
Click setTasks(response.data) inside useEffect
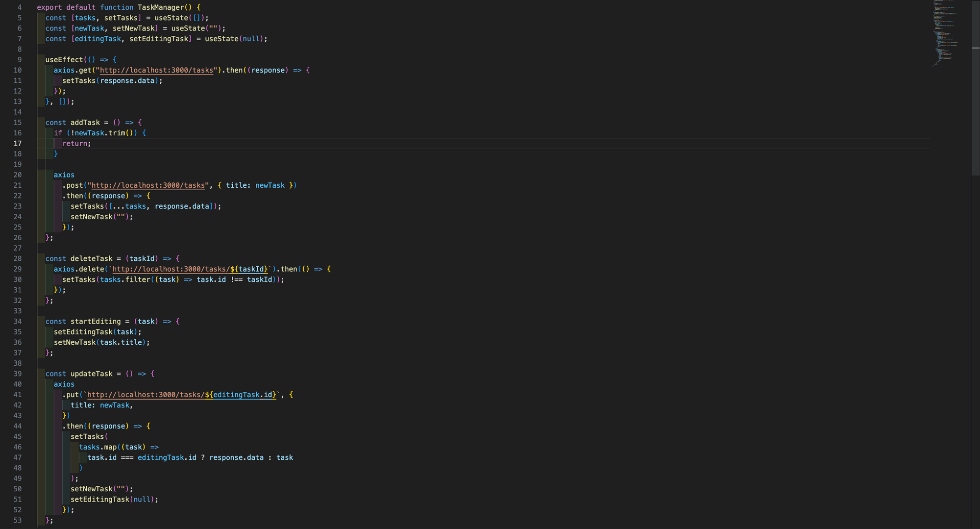tap(111, 81)
